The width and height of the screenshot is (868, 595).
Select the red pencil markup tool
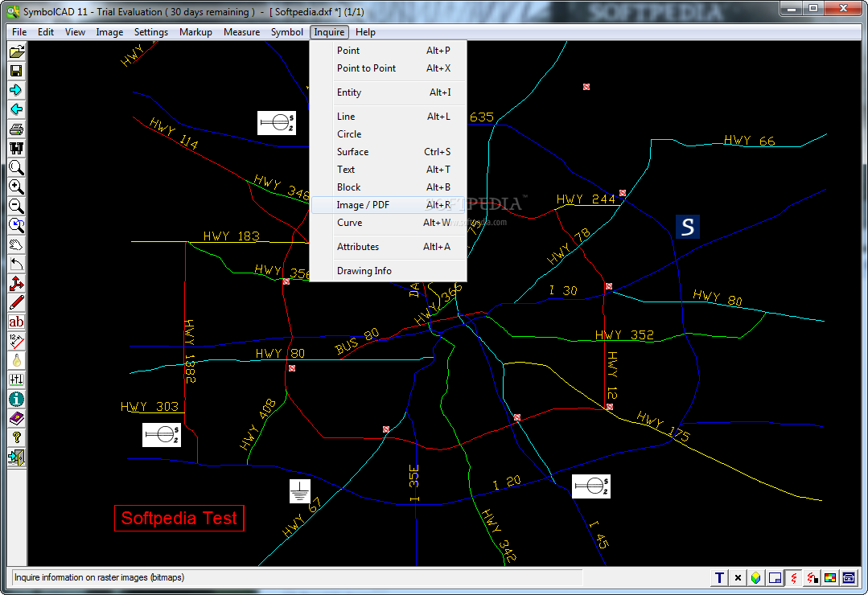(17, 303)
